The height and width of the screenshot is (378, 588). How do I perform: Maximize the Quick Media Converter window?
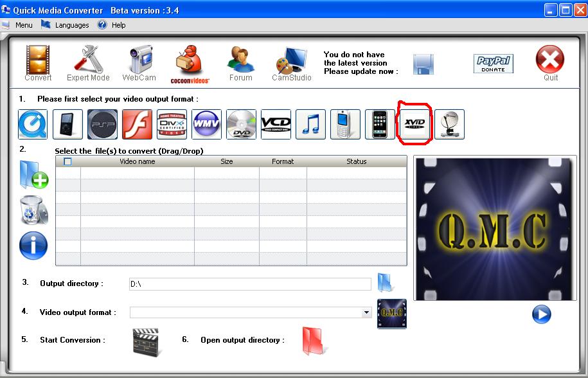(x=566, y=10)
